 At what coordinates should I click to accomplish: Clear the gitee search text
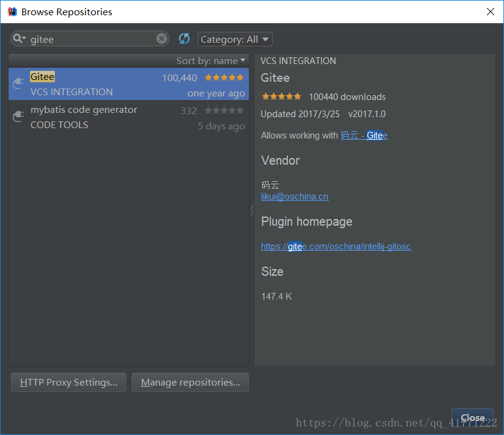[162, 39]
